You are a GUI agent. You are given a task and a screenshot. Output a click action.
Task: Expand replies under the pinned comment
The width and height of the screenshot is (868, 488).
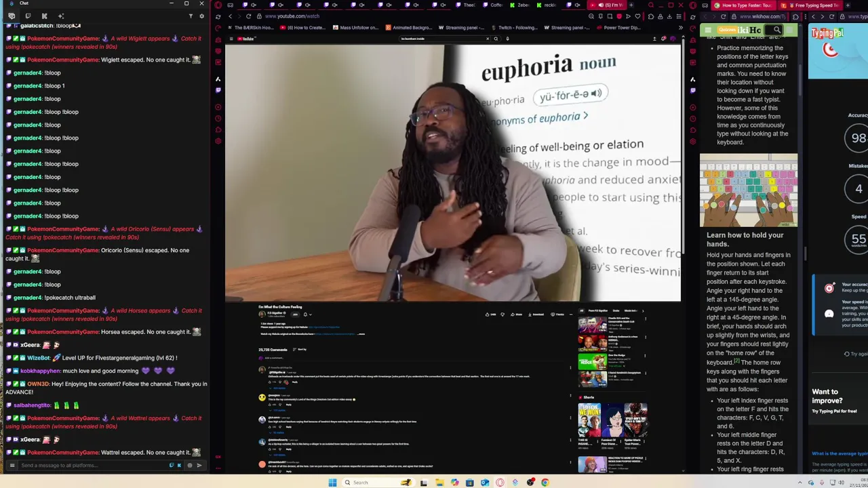pyautogui.click(x=278, y=388)
